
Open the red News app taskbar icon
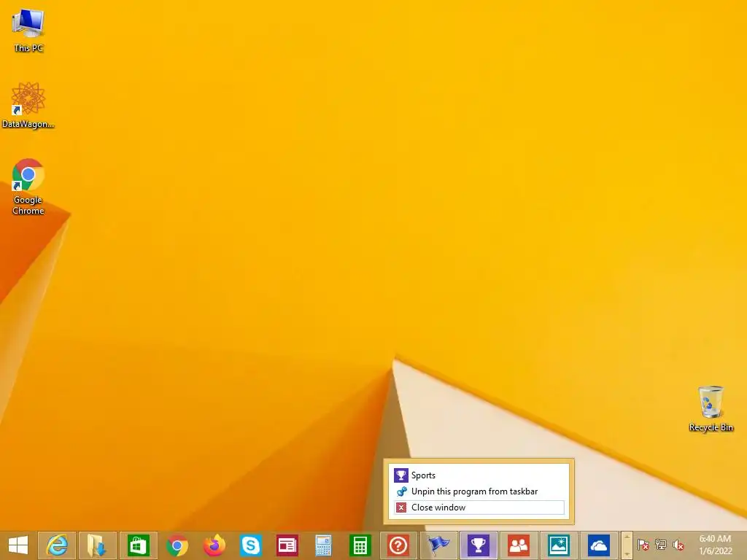click(x=287, y=545)
